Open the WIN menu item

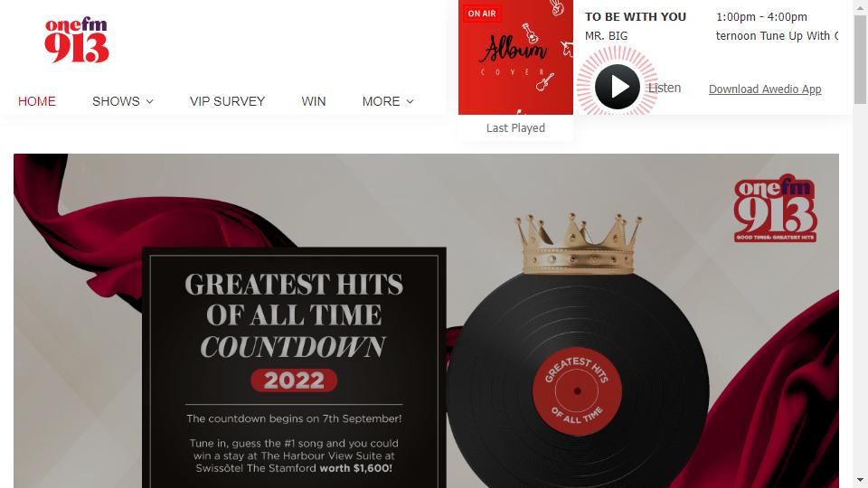314,101
